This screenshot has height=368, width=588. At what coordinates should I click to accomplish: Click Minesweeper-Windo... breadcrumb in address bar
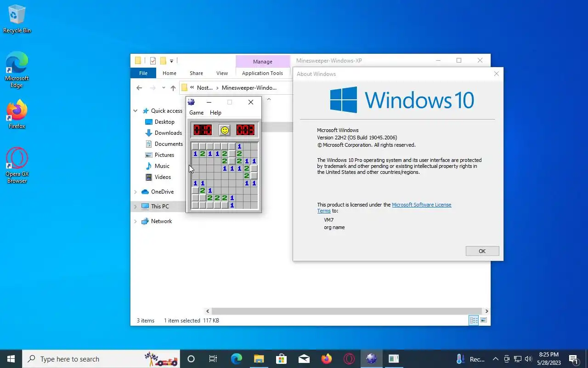coord(249,88)
